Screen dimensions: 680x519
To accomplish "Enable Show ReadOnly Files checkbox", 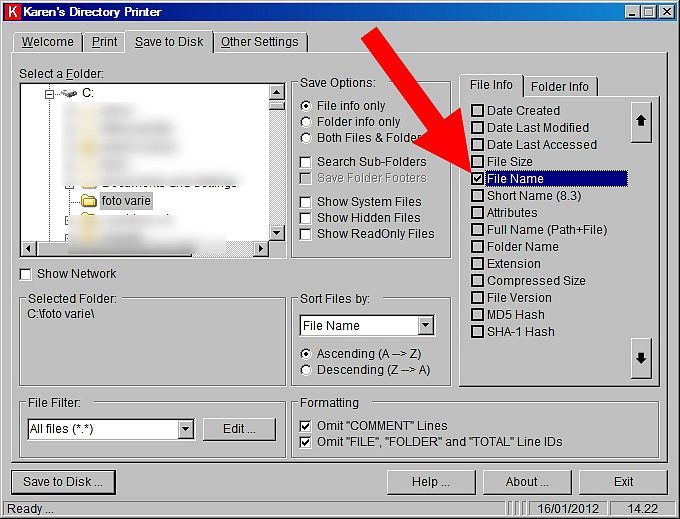I will (x=306, y=234).
